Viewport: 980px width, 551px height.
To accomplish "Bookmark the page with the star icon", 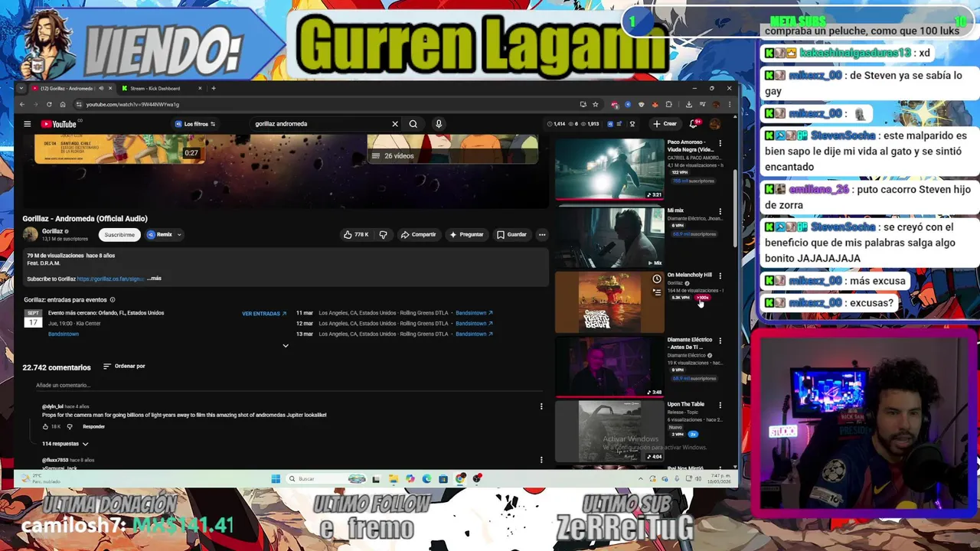I will pos(595,104).
